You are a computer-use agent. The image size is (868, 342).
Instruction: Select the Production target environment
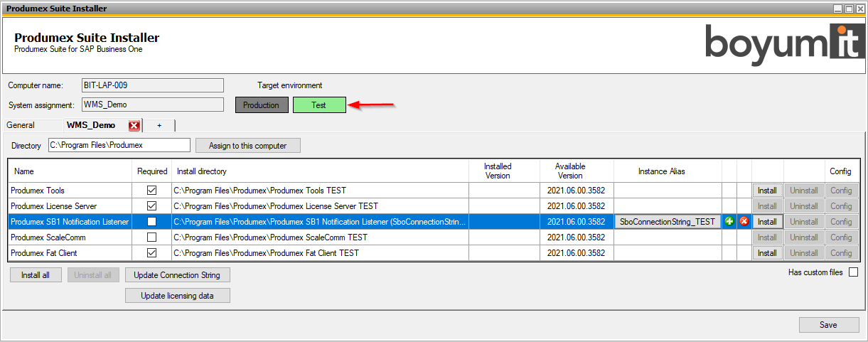262,105
